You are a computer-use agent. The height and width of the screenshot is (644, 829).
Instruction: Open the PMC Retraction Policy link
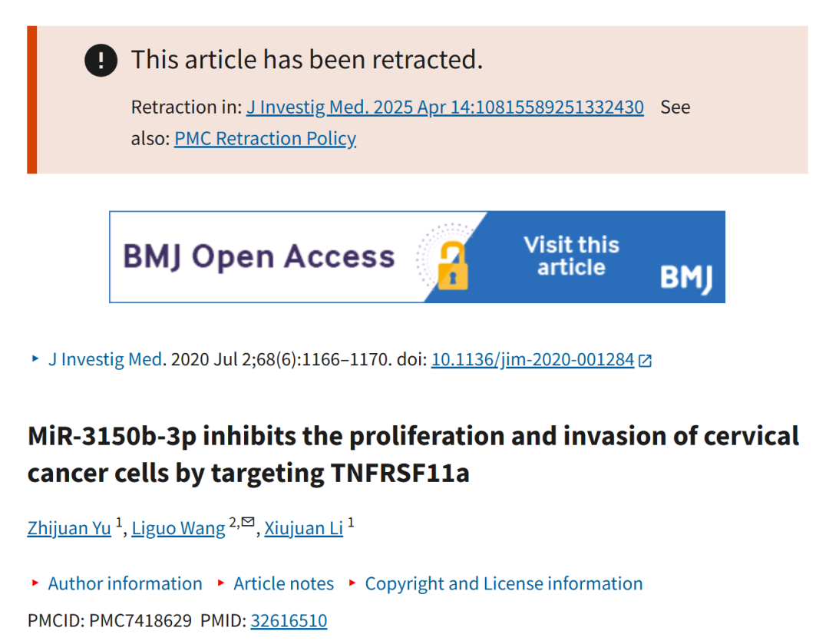[265, 138]
